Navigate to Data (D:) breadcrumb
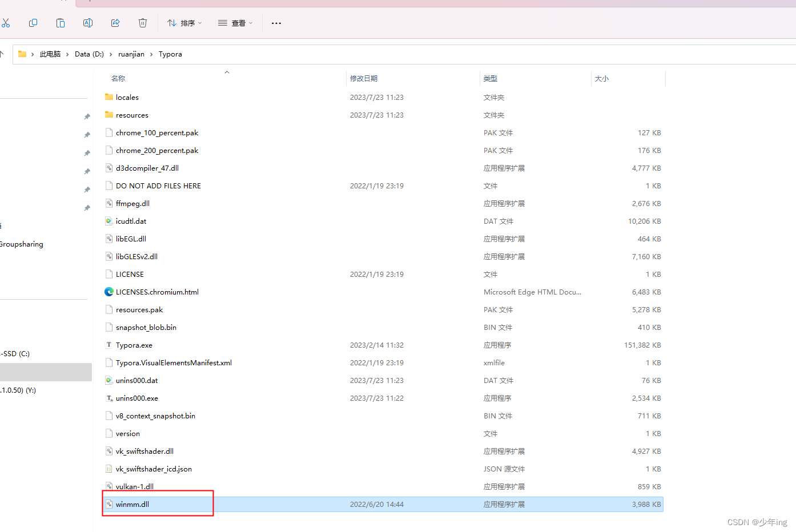 (89, 54)
